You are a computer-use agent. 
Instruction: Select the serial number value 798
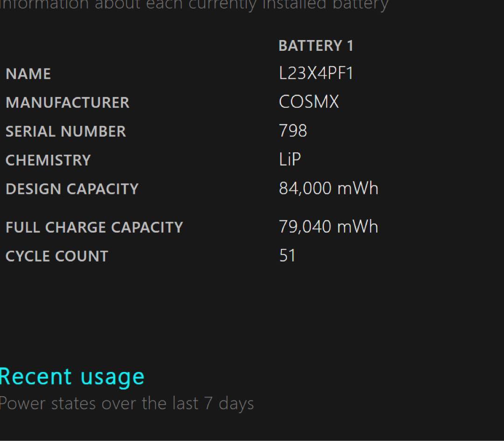coord(293,131)
